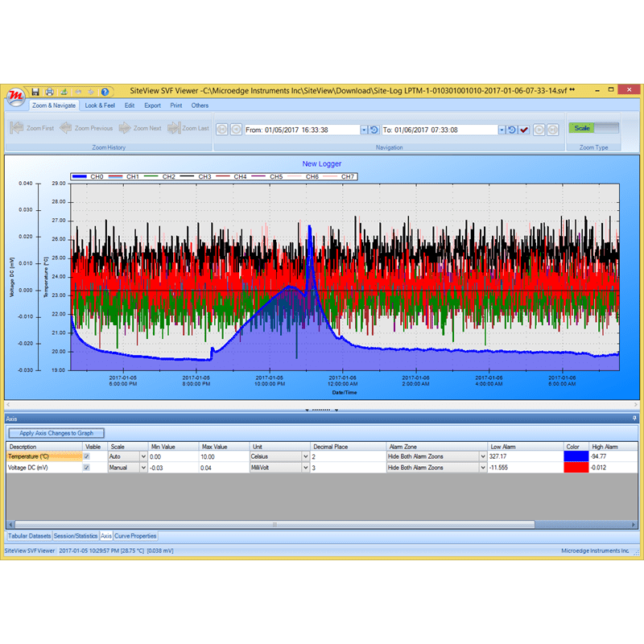Select the Zoom First icon

point(17,127)
